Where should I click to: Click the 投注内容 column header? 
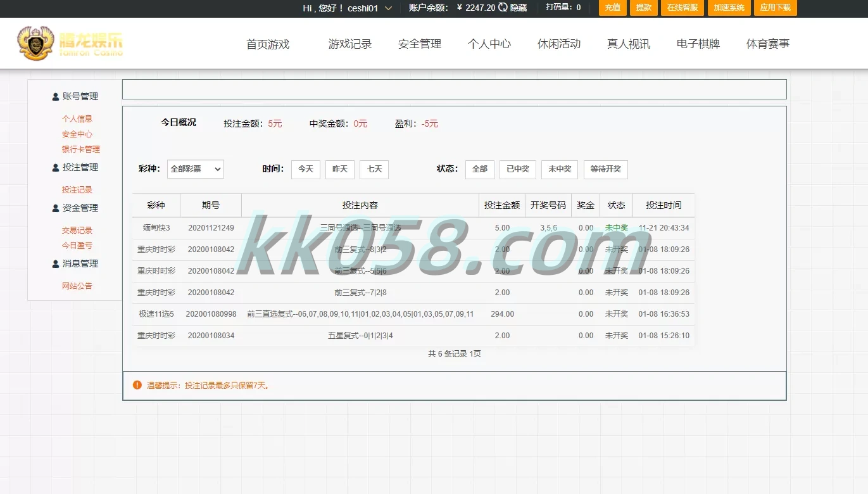[360, 205]
